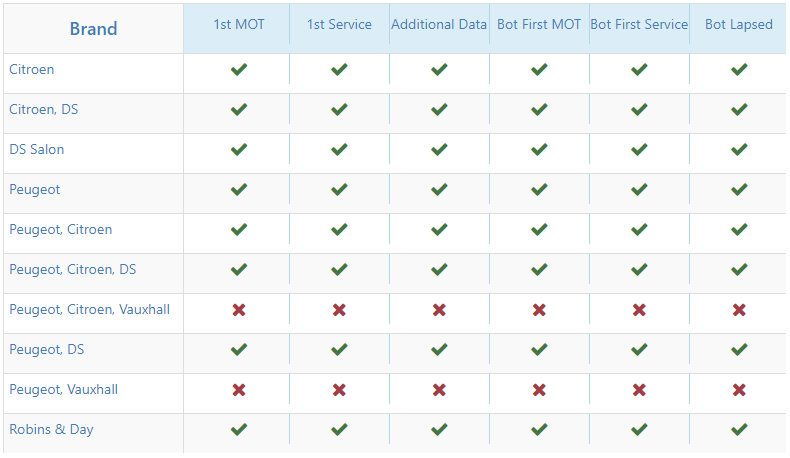Open the Robins & Day brand link
This screenshot has width=790, height=458.
click(51, 429)
